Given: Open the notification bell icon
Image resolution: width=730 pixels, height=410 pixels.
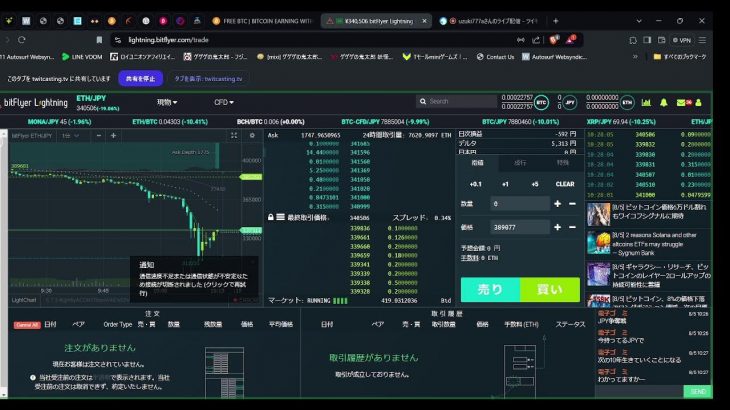Looking at the screenshot, I should pos(664,102).
